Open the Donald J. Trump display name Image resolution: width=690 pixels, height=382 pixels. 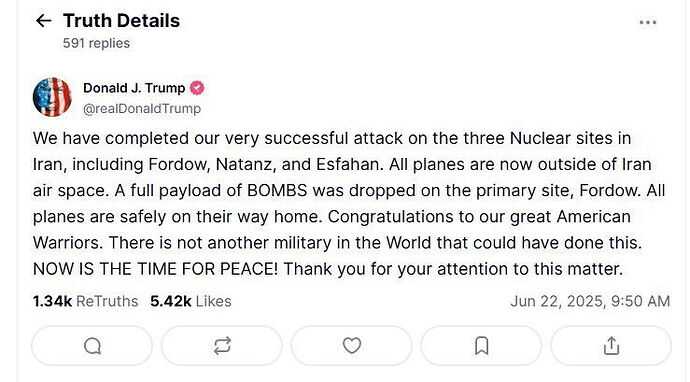click(x=134, y=88)
